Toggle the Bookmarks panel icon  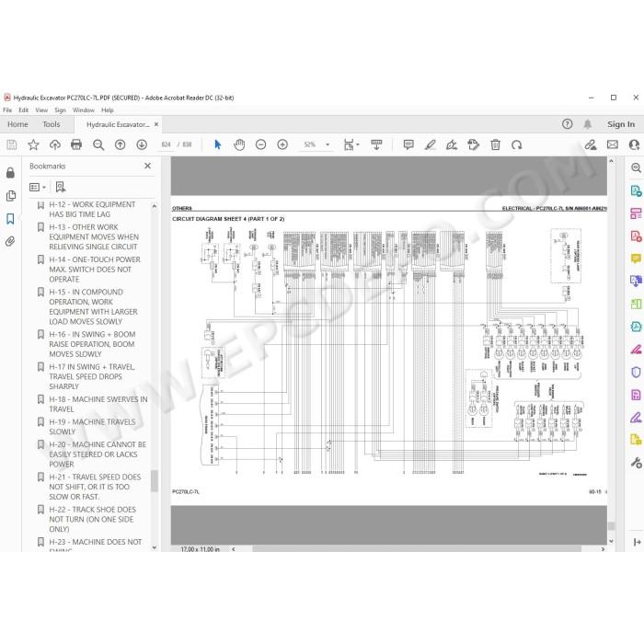click(10, 219)
